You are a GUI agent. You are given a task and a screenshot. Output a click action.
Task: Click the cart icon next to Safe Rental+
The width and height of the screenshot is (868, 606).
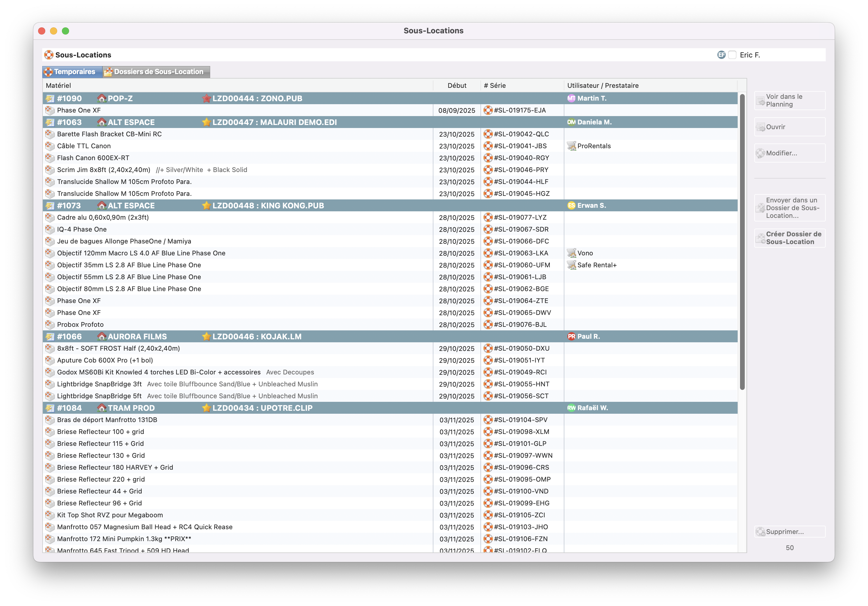point(571,265)
